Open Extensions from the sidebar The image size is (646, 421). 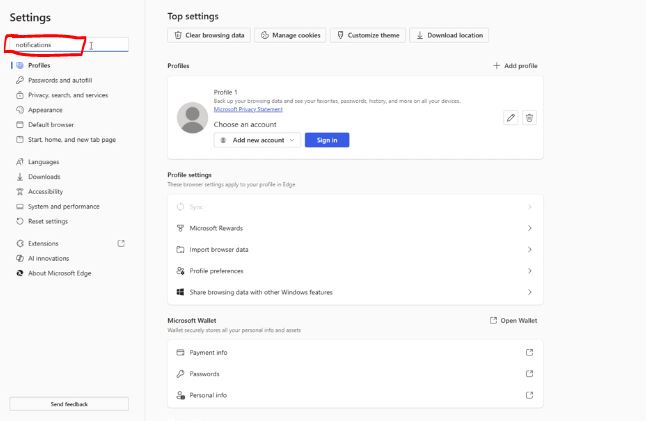click(43, 243)
